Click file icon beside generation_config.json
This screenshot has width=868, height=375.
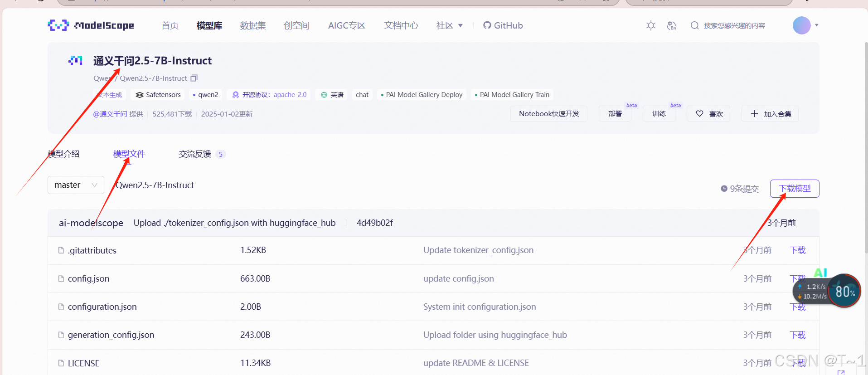click(61, 335)
